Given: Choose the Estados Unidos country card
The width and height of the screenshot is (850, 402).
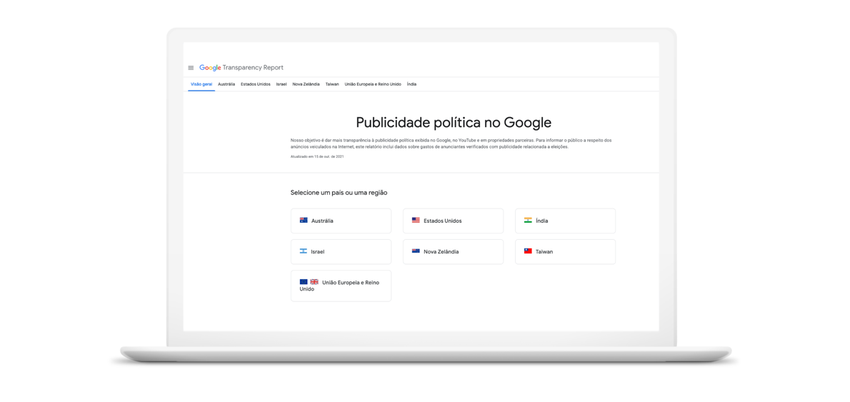Looking at the screenshot, I should tap(453, 221).
